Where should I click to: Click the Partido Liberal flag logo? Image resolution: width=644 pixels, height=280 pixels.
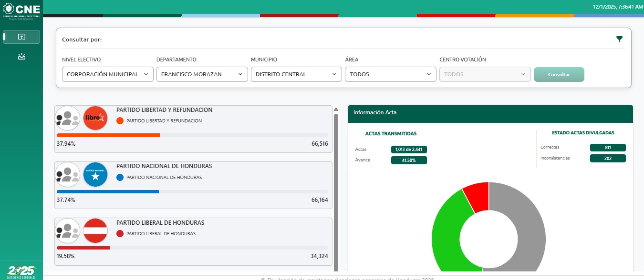click(95, 230)
